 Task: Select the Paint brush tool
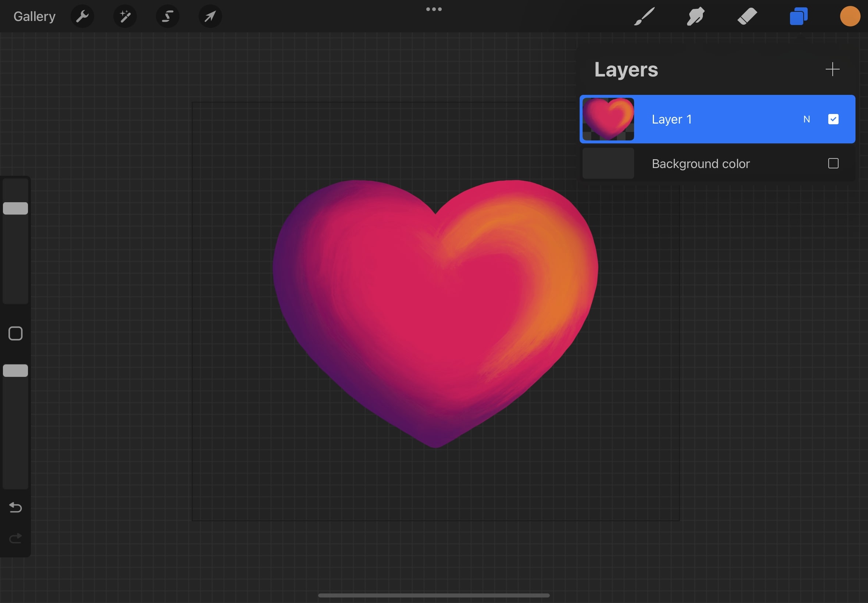pos(644,16)
